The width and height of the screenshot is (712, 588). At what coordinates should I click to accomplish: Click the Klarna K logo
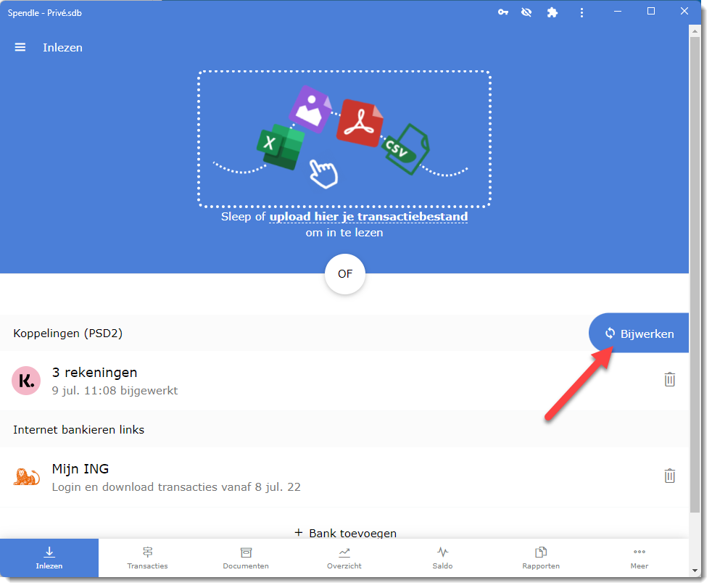point(26,381)
